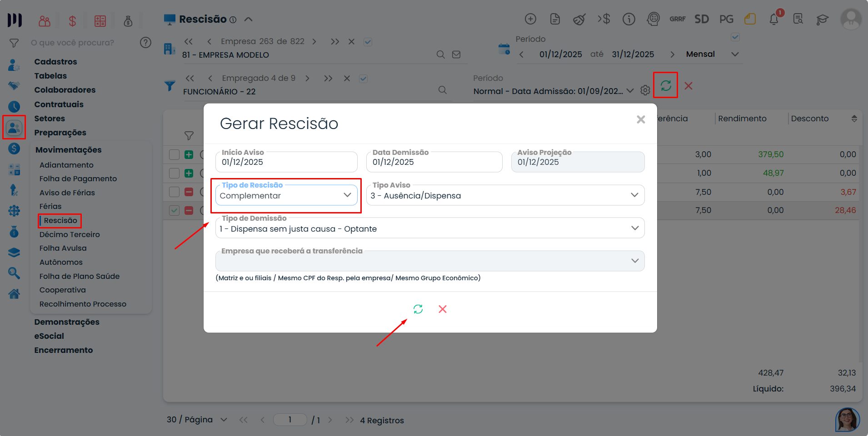Click the red cancel X in dialog footer
This screenshot has width=868, height=436.
pyautogui.click(x=442, y=309)
